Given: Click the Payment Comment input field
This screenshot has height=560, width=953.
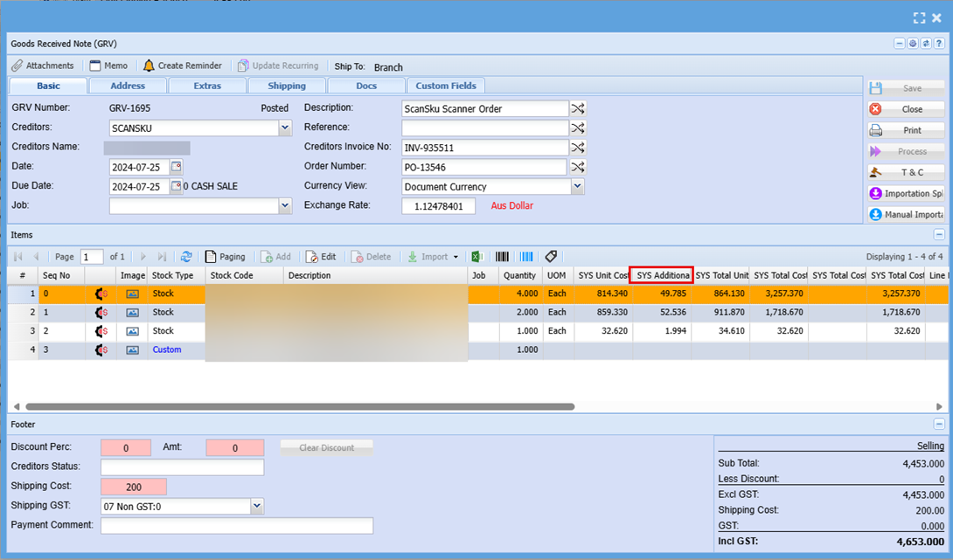Looking at the screenshot, I should [236, 525].
